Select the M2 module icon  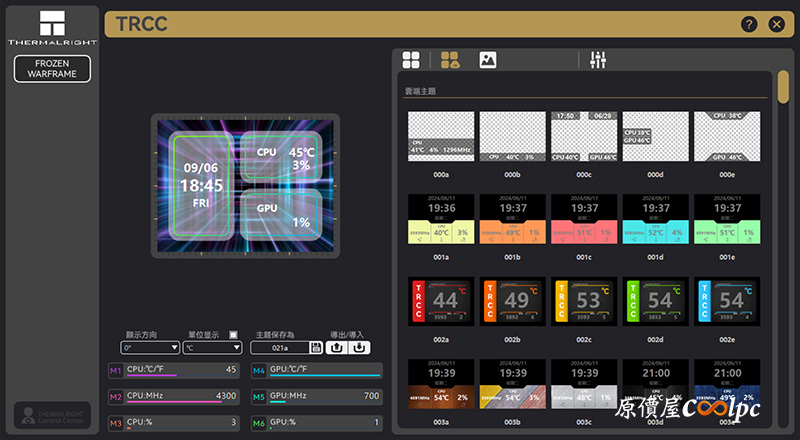click(x=116, y=397)
